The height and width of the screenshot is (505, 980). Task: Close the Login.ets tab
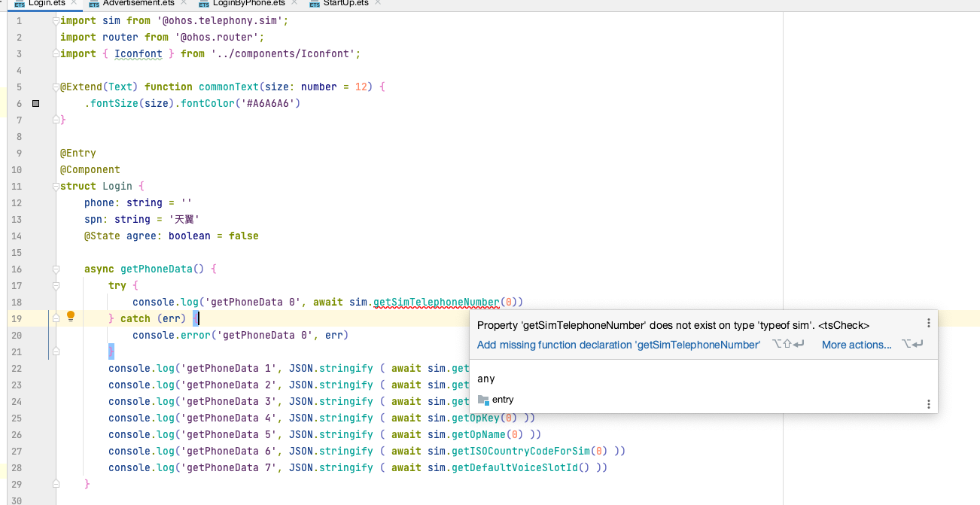[x=74, y=3]
